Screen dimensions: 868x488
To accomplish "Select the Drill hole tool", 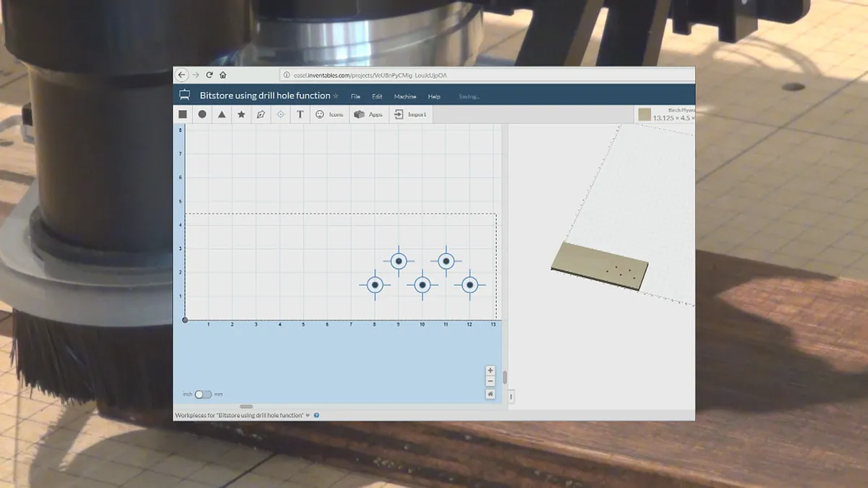I will (x=281, y=114).
